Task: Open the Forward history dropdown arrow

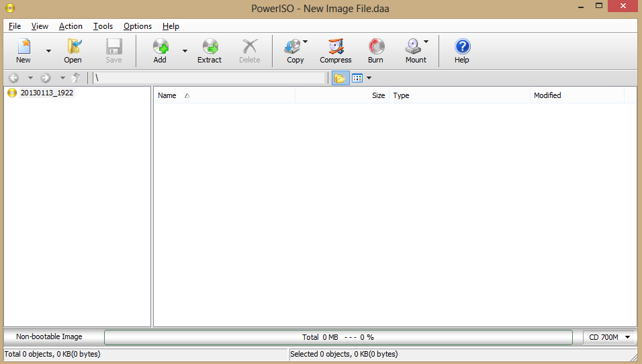Action: [62, 78]
